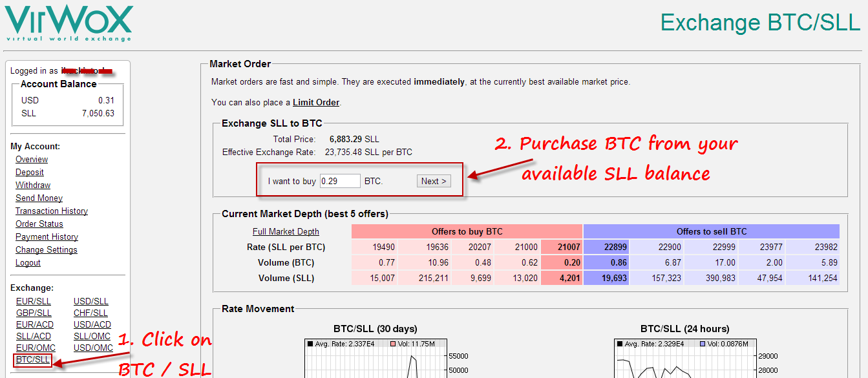
Task: View Transaction History
Action: click(x=52, y=211)
